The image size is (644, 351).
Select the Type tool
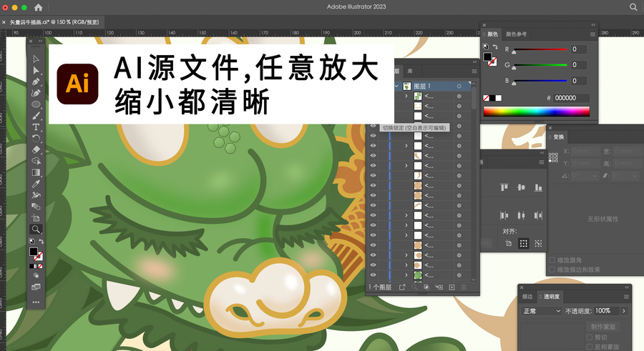pyautogui.click(x=36, y=127)
